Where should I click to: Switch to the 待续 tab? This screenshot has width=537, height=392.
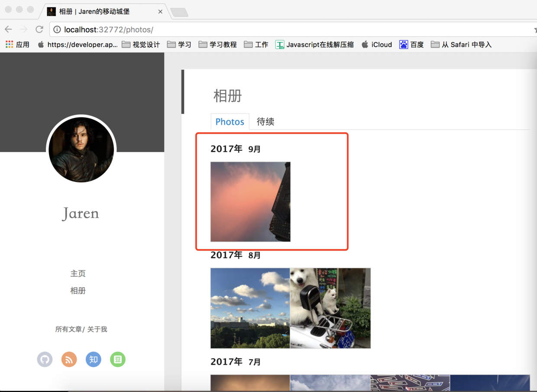click(265, 122)
